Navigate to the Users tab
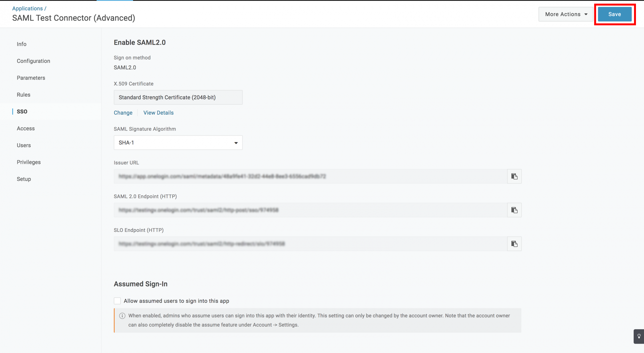This screenshot has width=644, height=353. coord(24,145)
